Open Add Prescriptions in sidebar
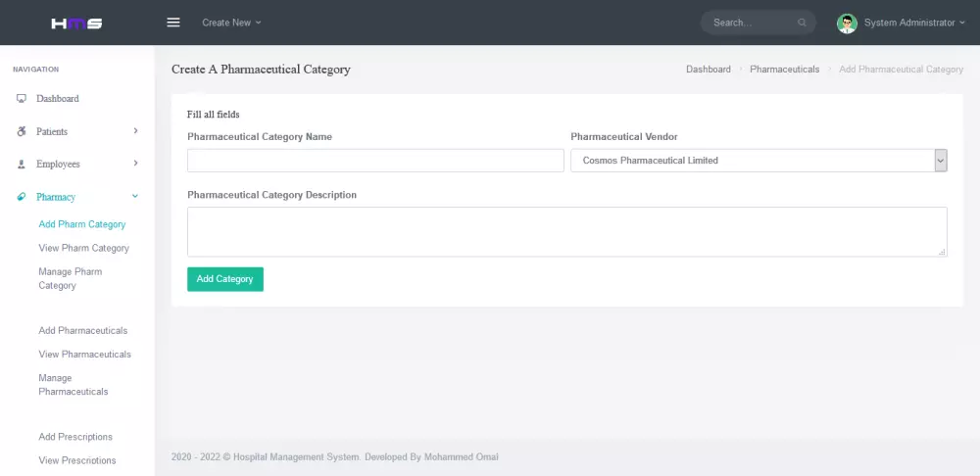980x476 pixels. click(x=75, y=437)
